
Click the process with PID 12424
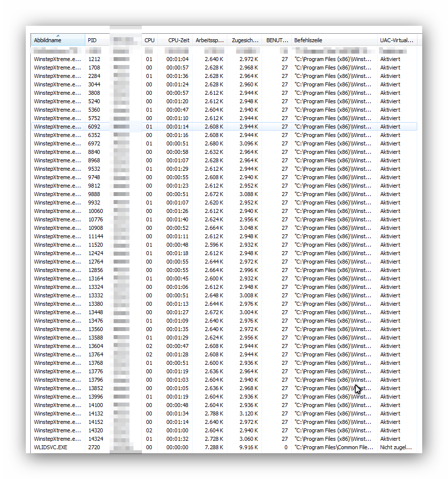(57, 253)
